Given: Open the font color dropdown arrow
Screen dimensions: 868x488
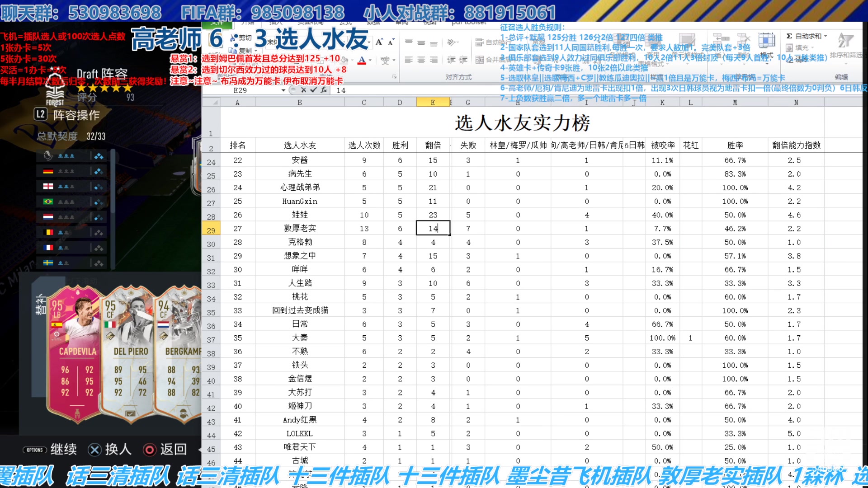Looking at the screenshot, I should [370, 60].
